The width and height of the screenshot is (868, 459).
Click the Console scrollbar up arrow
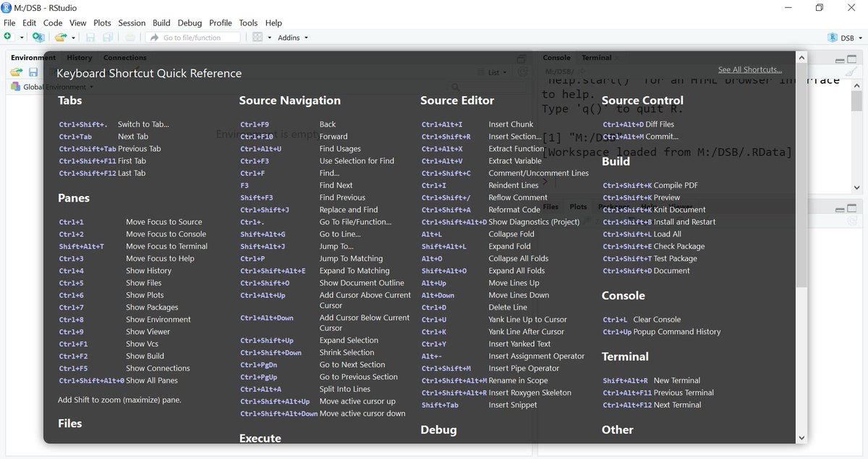pos(857,85)
